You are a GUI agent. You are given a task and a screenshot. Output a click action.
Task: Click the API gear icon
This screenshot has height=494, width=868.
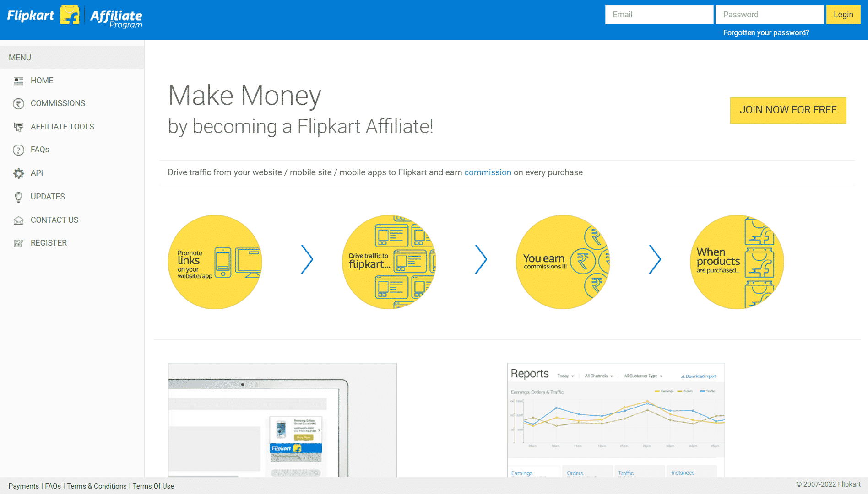click(x=18, y=173)
